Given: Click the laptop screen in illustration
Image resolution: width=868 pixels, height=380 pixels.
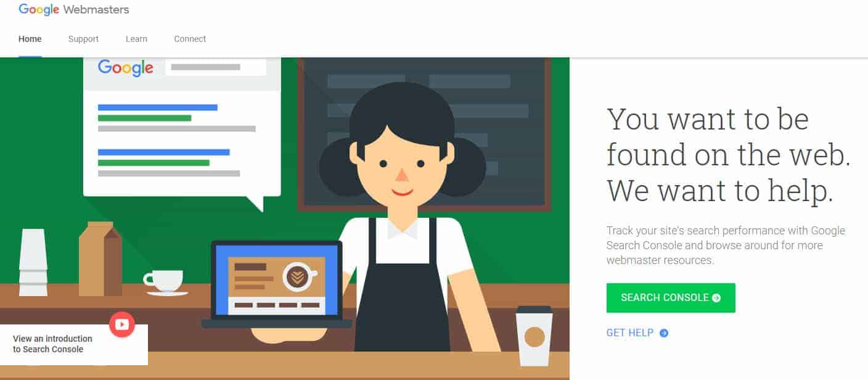Looking at the screenshot, I should pyautogui.click(x=277, y=280).
